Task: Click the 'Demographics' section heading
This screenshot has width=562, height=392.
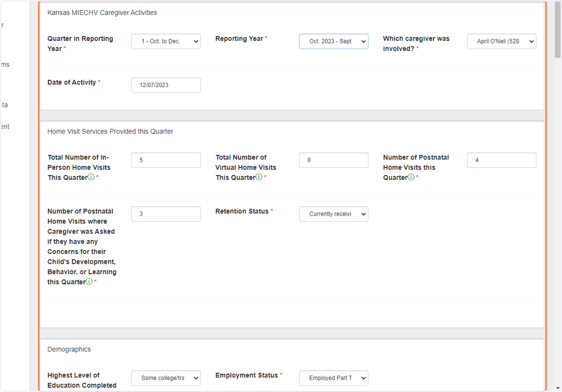Action: click(69, 349)
